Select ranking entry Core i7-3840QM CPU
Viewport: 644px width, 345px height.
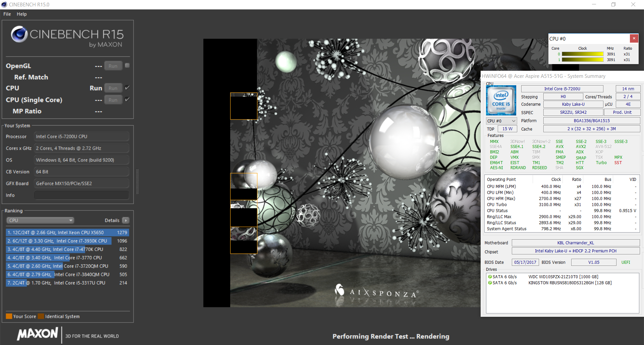(67, 275)
